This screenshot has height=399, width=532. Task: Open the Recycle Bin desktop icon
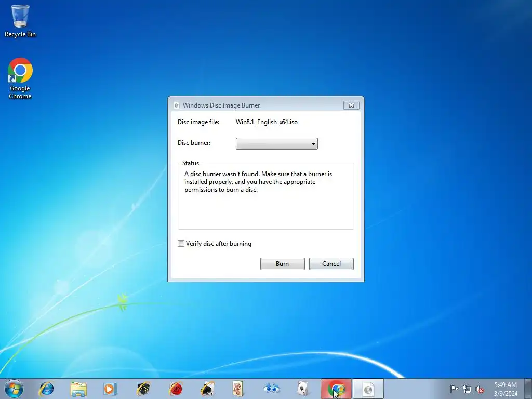(20, 21)
